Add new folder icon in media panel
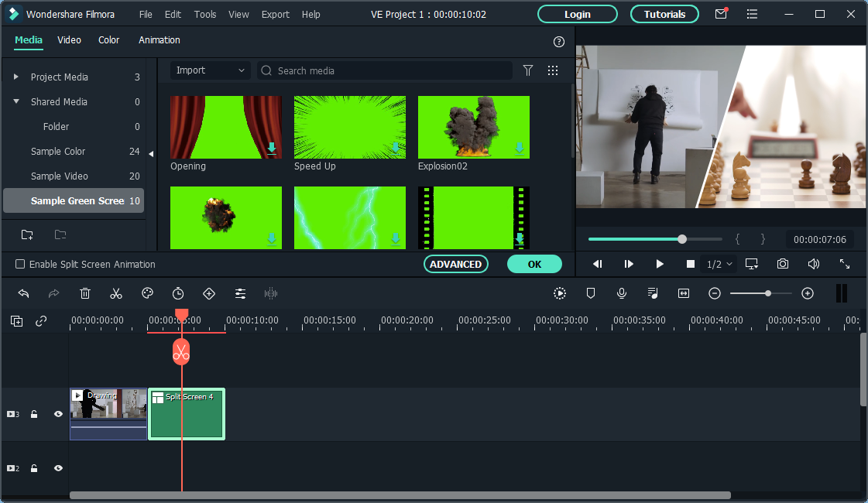 26,234
